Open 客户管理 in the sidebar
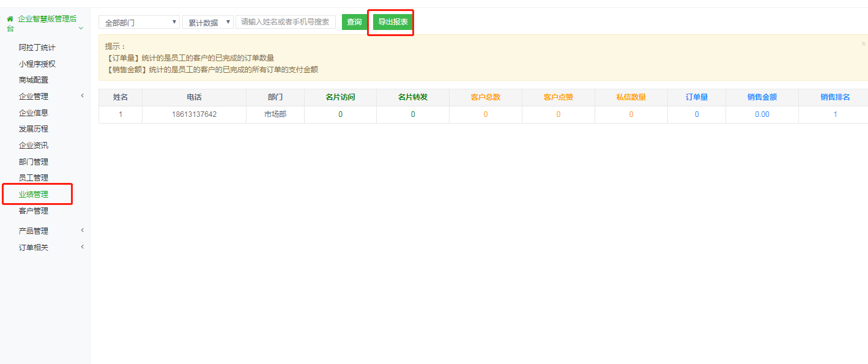 (x=34, y=210)
